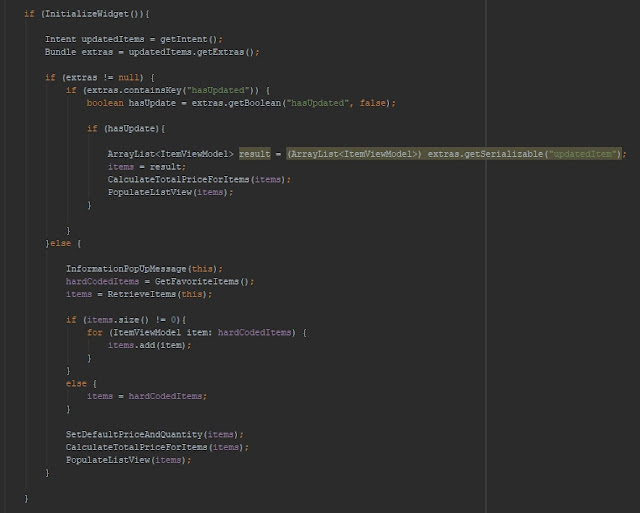This screenshot has height=513, width=640.
Task: Click the highlighted 'result' variable declaration
Action: coord(255,154)
